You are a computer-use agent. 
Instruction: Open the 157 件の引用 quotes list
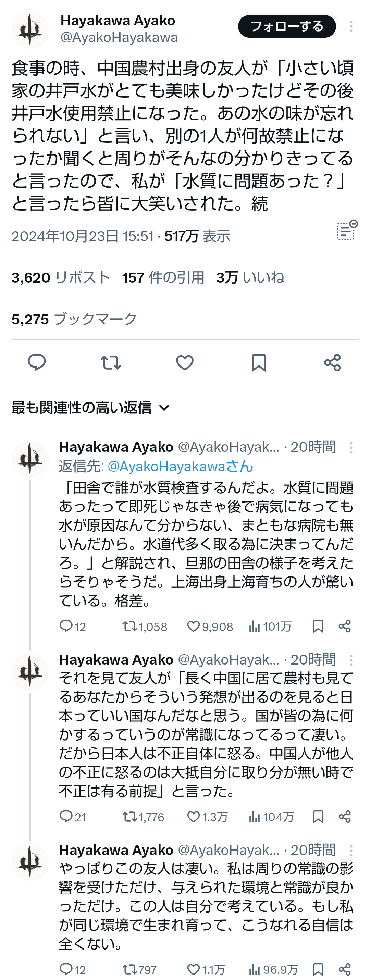[163, 278]
